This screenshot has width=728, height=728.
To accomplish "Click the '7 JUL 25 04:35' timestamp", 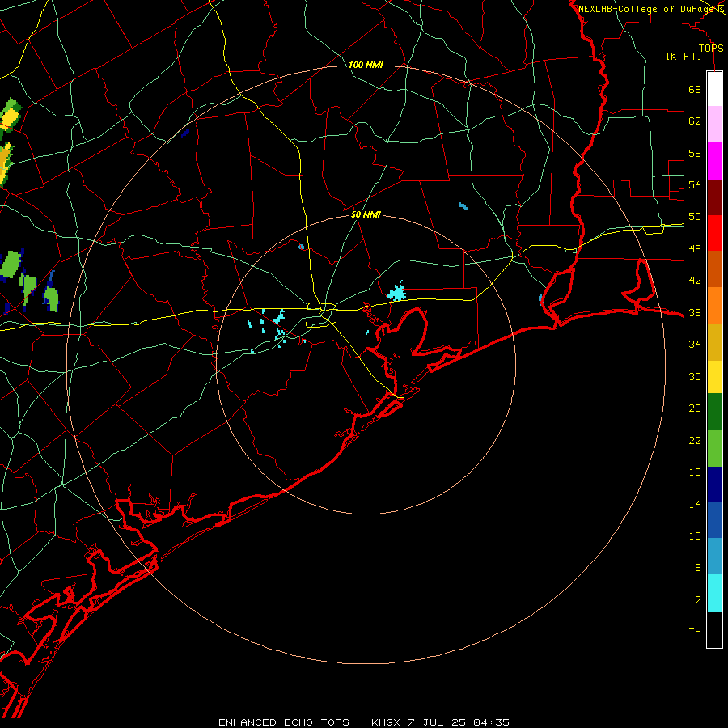I will coord(459,722).
